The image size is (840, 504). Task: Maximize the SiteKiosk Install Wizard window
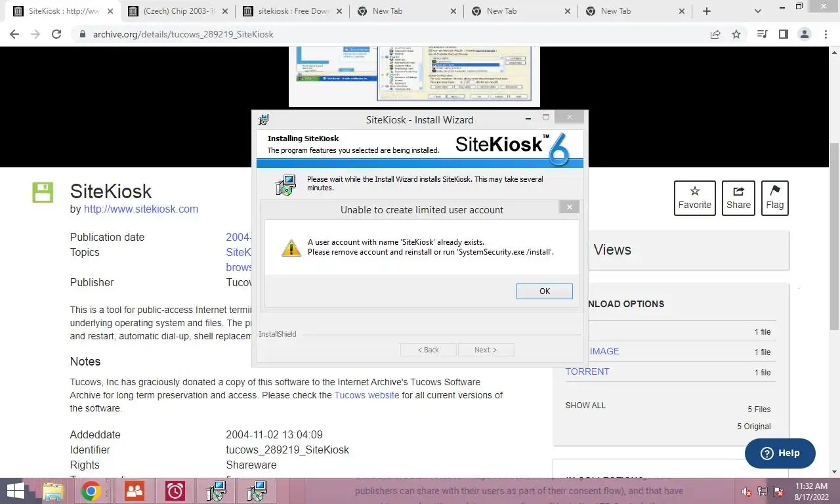point(545,117)
